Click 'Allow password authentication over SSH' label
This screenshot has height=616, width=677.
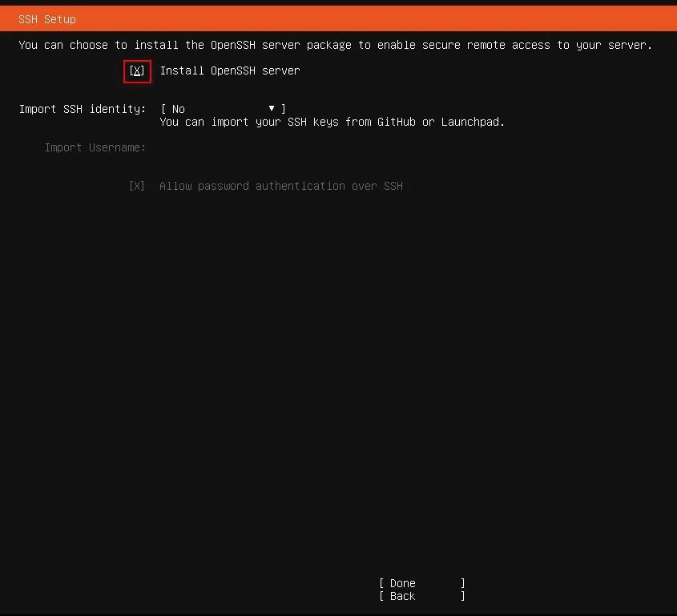point(281,186)
